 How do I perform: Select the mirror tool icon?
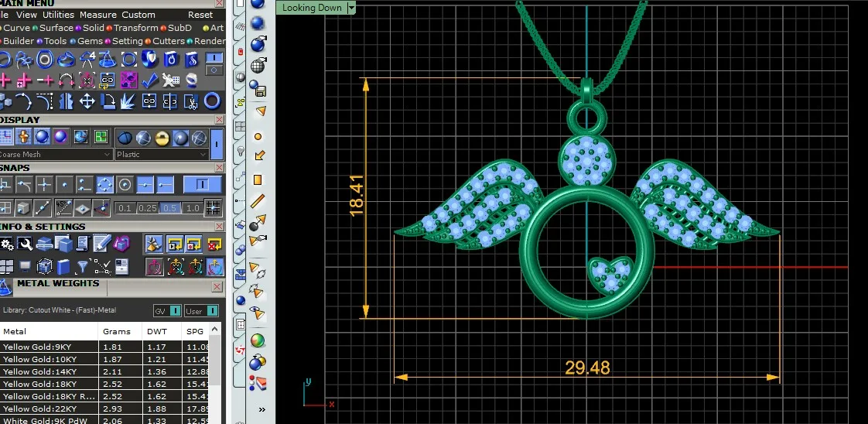click(66, 101)
